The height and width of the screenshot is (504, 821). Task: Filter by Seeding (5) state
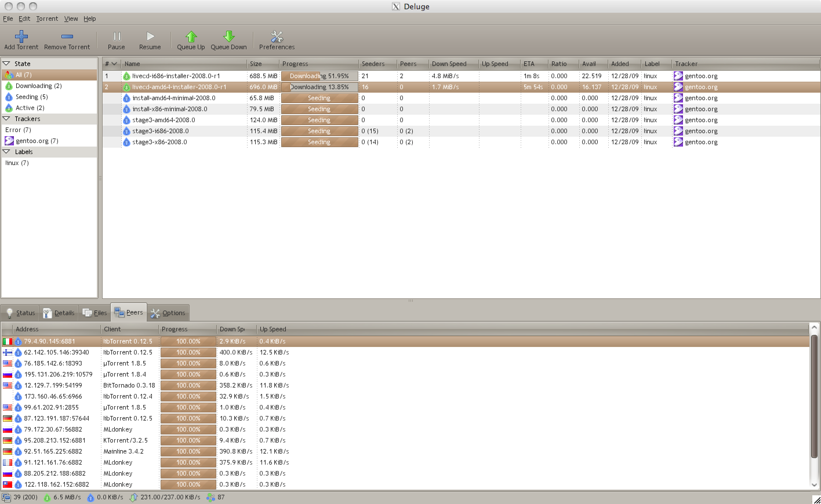click(49, 97)
